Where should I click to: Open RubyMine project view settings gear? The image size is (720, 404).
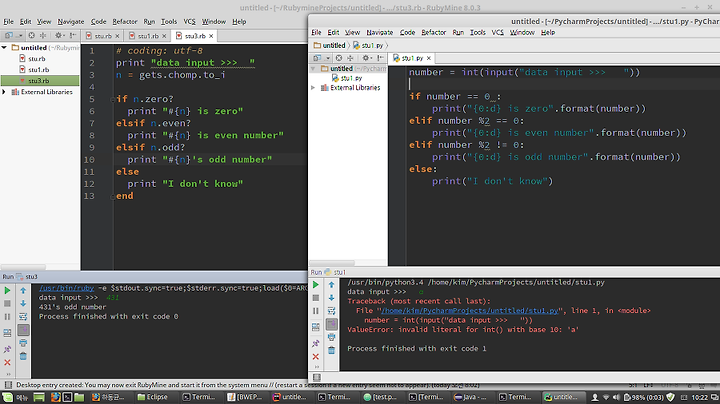[x=58, y=35]
